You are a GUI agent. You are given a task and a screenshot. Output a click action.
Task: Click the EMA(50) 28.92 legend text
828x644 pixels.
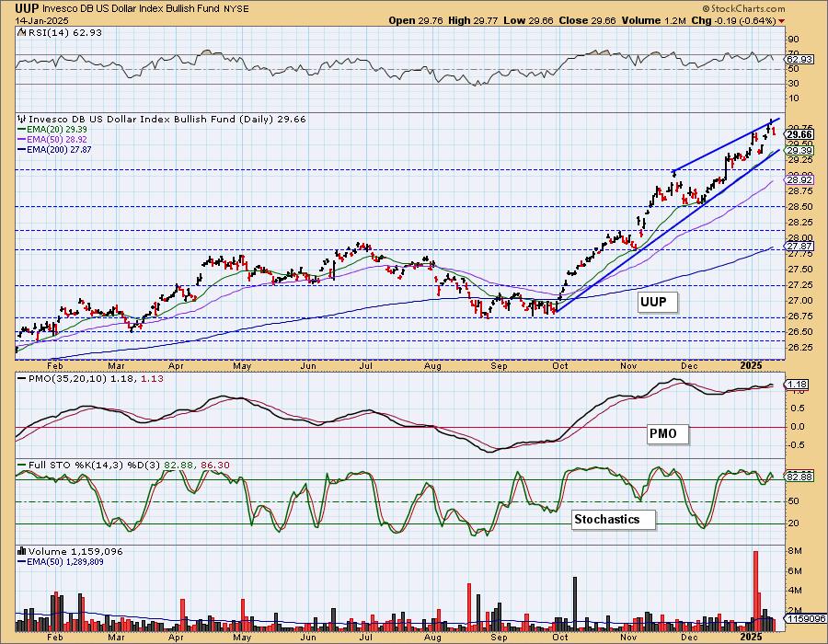pyautogui.click(x=57, y=139)
